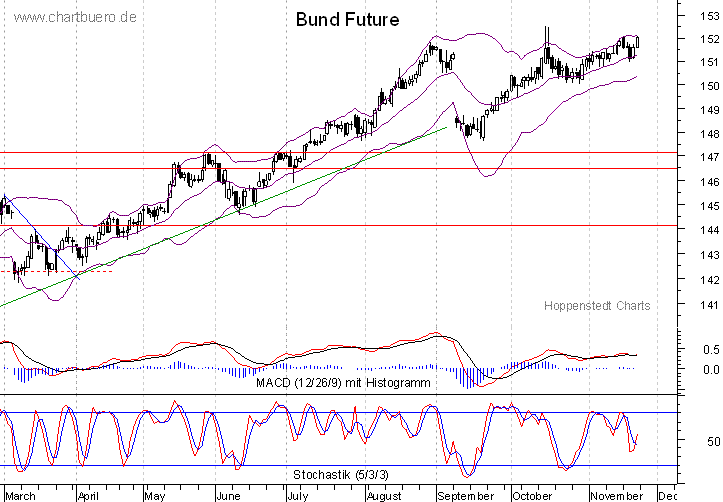This screenshot has height=502, width=723.
Task: Click the August month axis label
Action: pyautogui.click(x=384, y=496)
